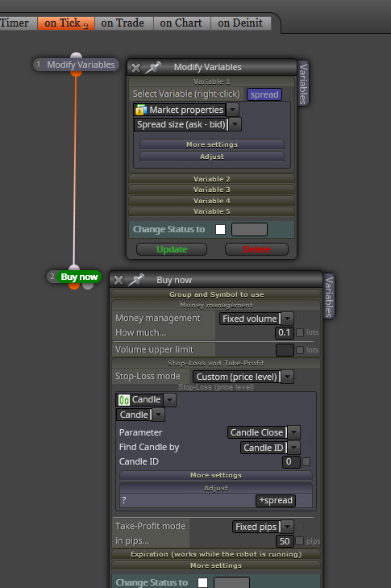Select the Modify Variables block node

[x=77, y=65]
